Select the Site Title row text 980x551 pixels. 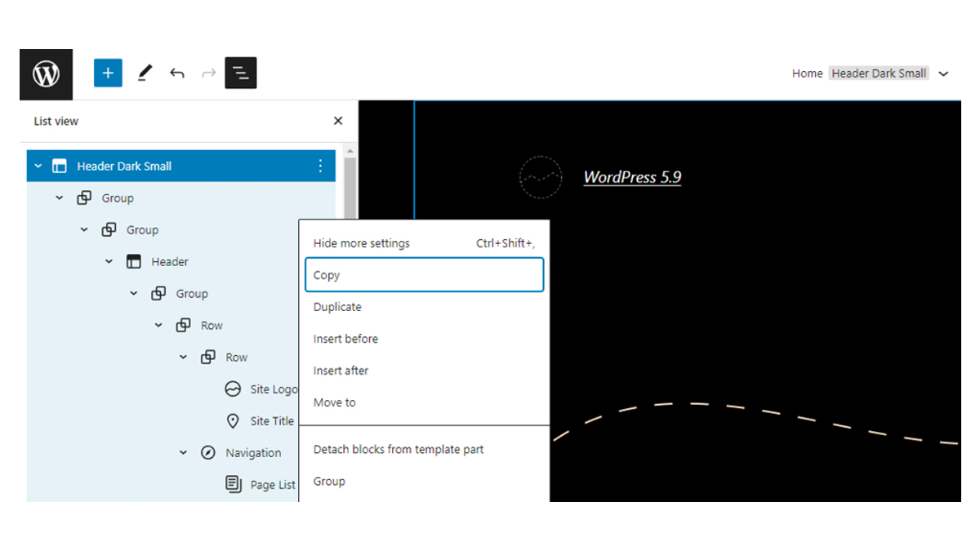pyautogui.click(x=272, y=421)
